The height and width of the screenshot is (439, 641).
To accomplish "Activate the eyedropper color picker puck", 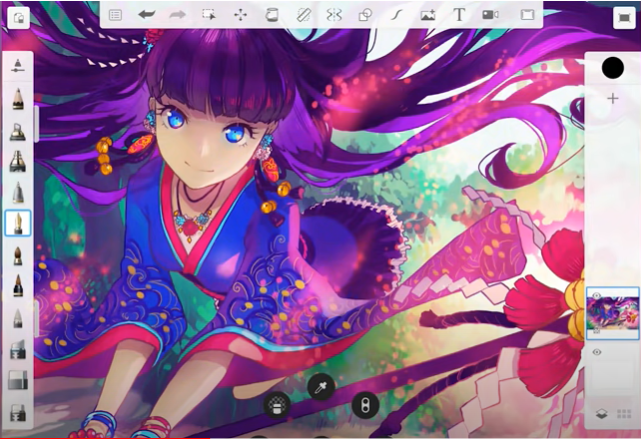I will coord(321,387).
